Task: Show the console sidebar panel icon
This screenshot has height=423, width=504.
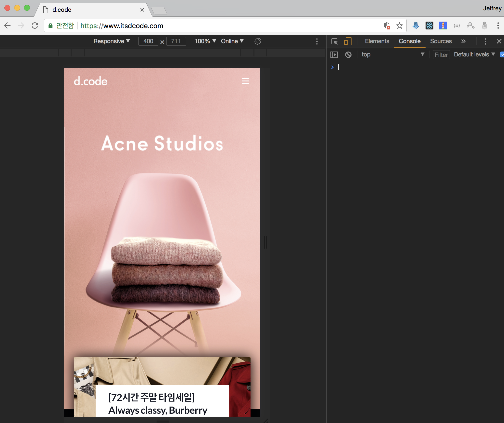Action: point(334,54)
